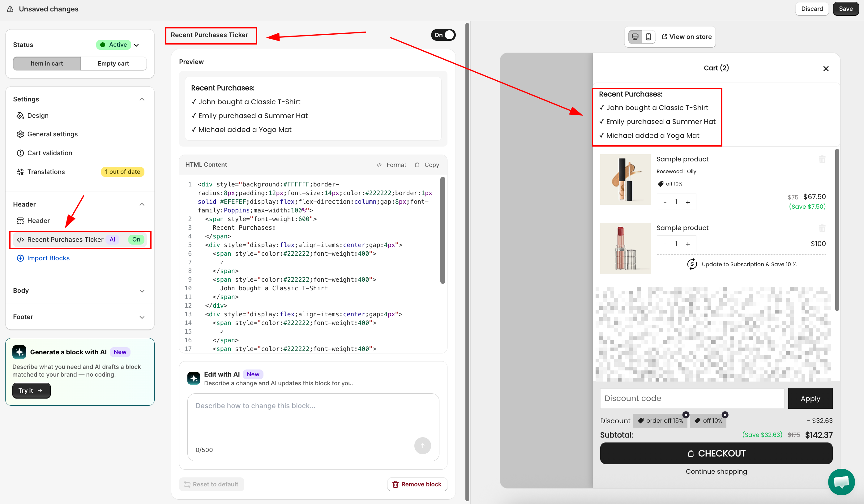Click Continue shopping link
Viewport: 864px width, 504px height.
(x=716, y=472)
